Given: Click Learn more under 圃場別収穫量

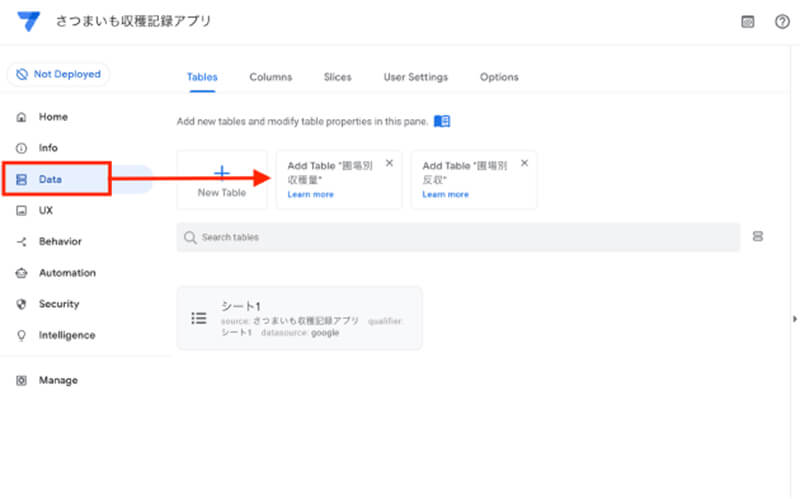Looking at the screenshot, I should click(x=310, y=195).
